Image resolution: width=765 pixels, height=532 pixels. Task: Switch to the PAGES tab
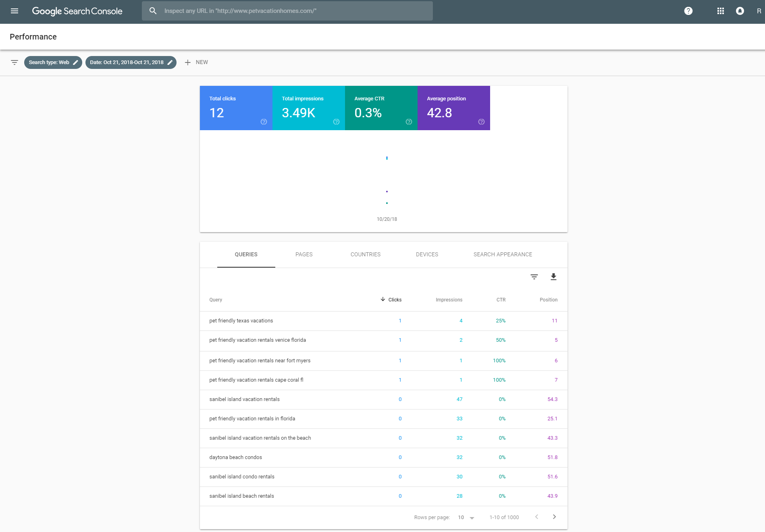pos(304,255)
